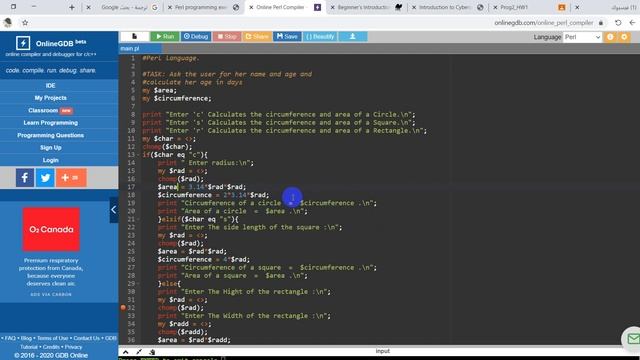The image size is (640, 360).
Task: Open the Credits footer link
Action: pyautogui.click(x=51, y=347)
